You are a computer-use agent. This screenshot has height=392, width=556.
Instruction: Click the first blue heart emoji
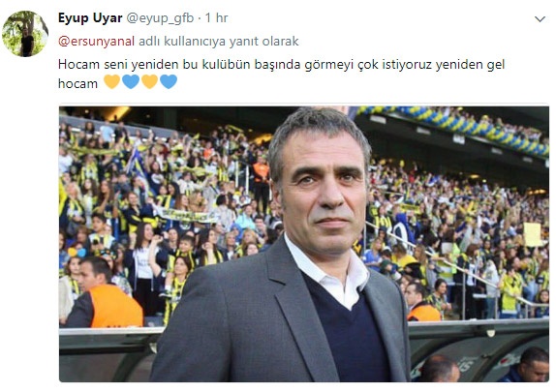131,81
